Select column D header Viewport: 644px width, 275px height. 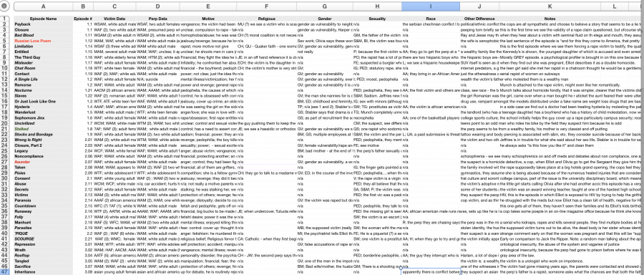click(x=157, y=6)
